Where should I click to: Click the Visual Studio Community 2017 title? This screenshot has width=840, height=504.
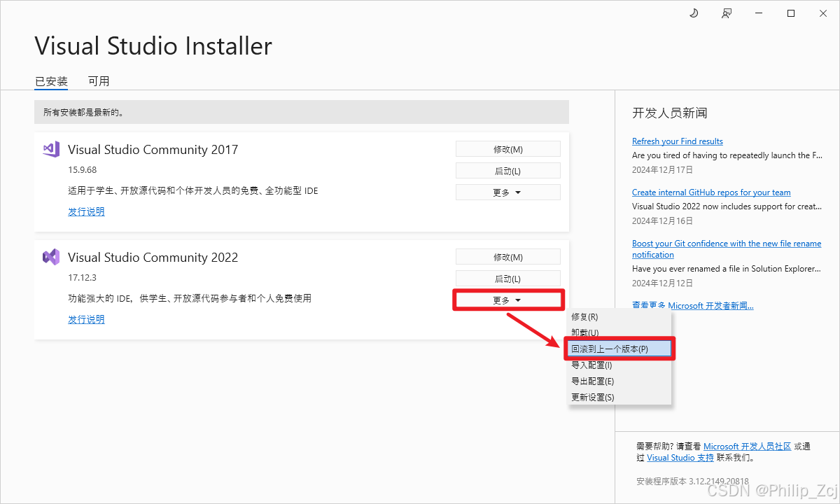click(x=153, y=150)
